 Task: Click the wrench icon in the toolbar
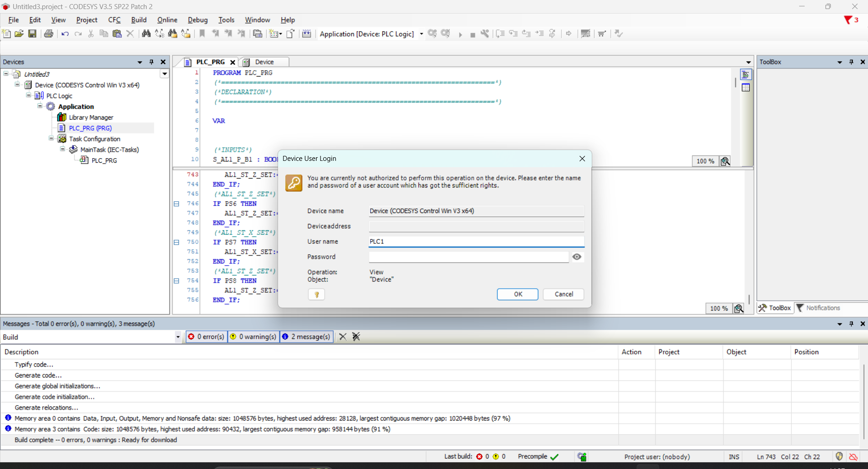click(x=485, y=34)
